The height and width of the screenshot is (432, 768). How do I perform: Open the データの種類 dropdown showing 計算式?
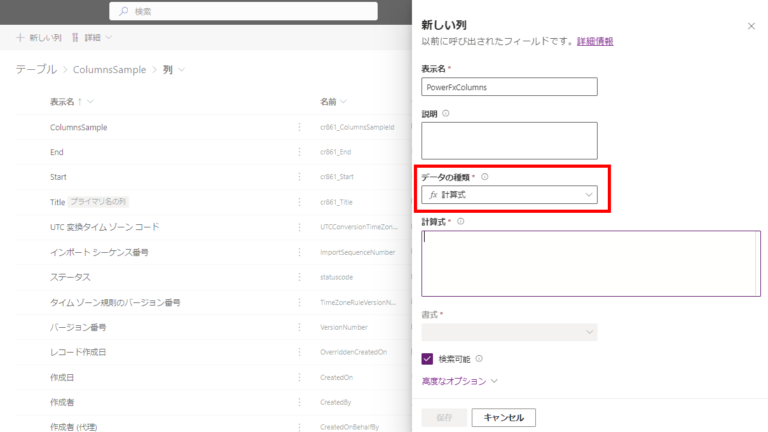509,195
